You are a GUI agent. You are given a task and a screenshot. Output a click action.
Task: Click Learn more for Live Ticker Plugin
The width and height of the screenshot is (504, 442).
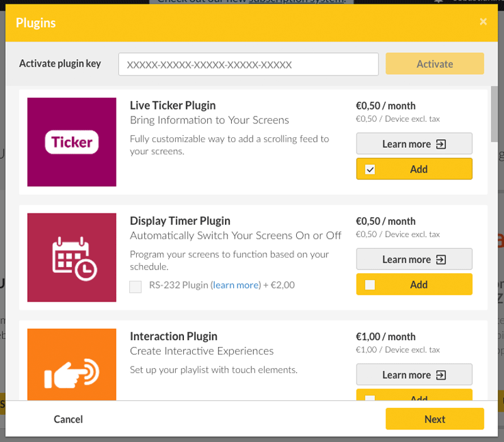point(414,144)
